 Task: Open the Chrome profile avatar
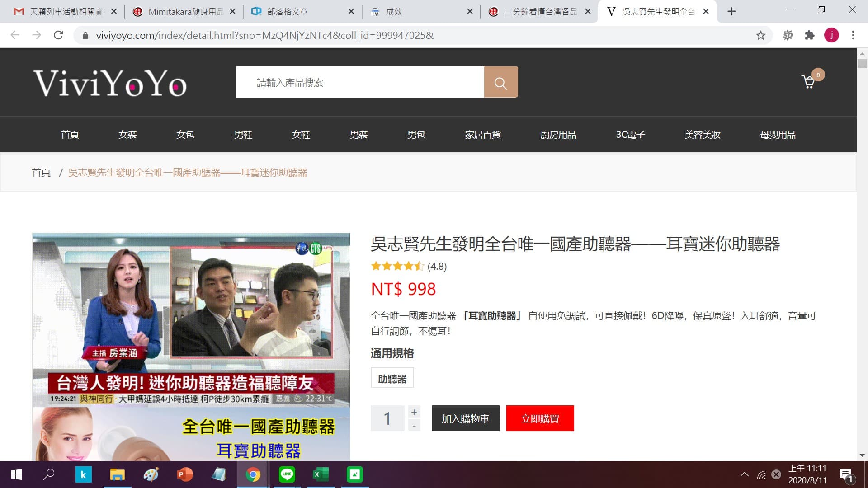831,35
